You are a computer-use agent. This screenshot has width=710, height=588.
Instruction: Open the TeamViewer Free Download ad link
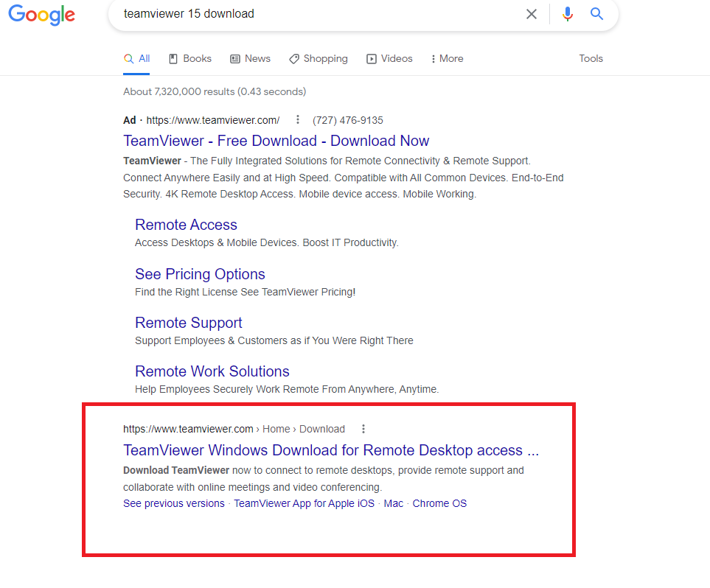click(x=276, y=141)
